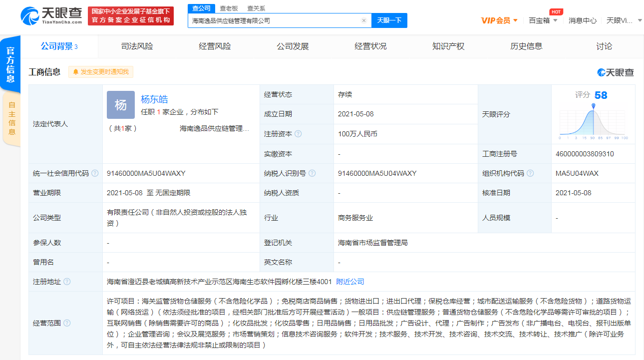The height and width of the screenshot is (360, 644).
Task: Click the 成立日期 value 2021-05-08
Action: [x=356, y=114]
